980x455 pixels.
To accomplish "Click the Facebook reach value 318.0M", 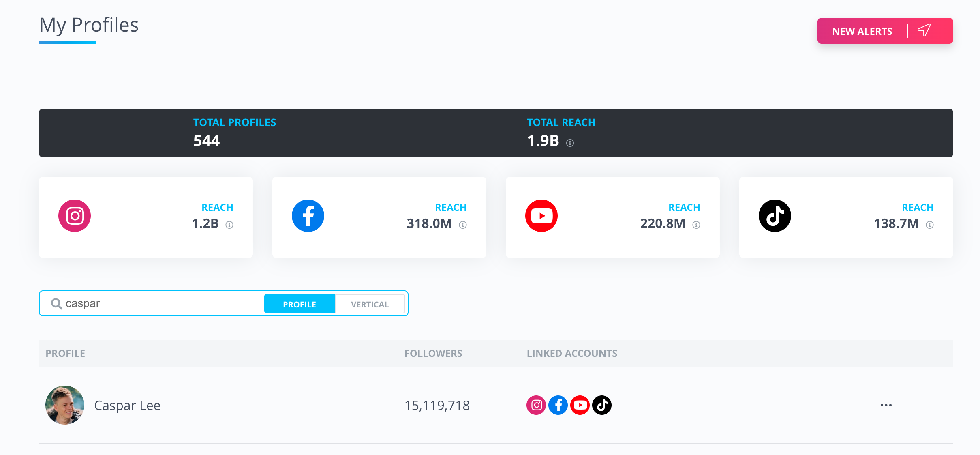I will pyautogui.click(x=429, y=223).
